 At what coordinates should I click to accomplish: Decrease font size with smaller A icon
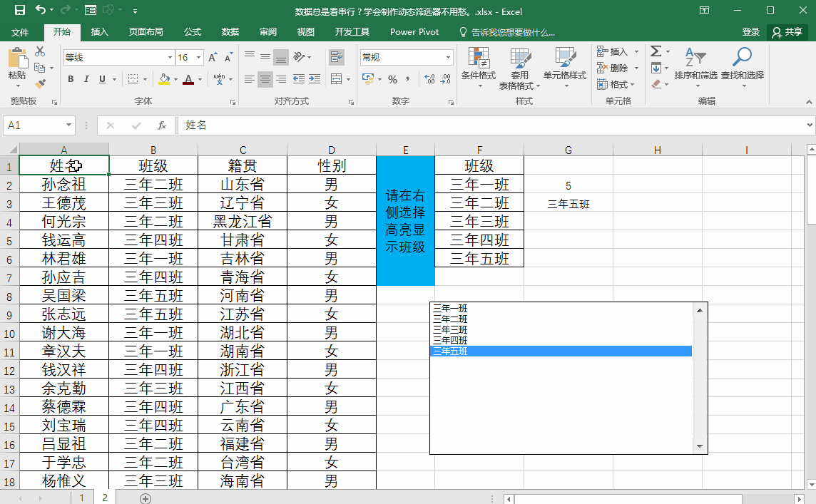228,57
